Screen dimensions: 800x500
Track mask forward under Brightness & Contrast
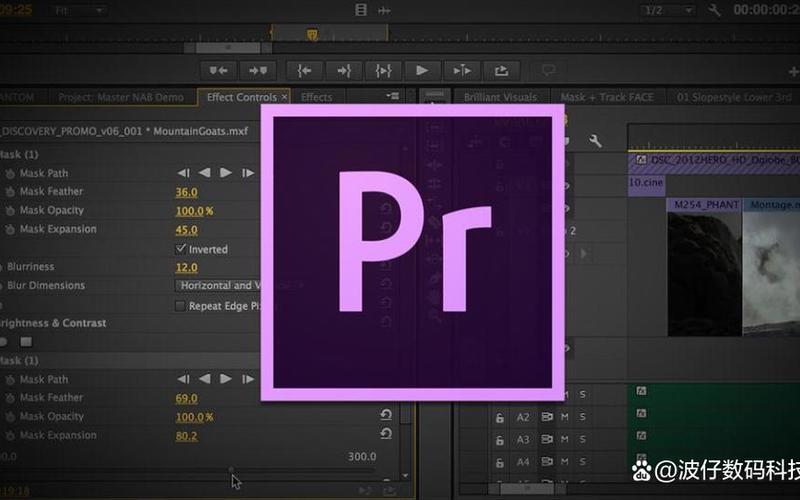point(226,379)
